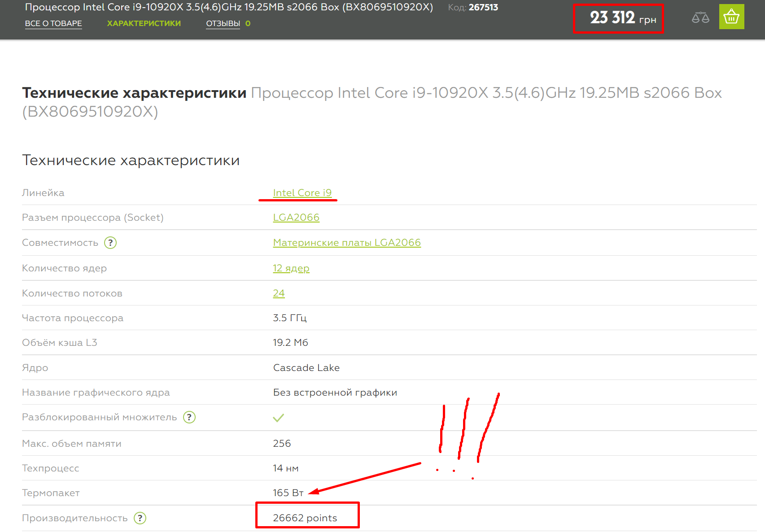Click the Техпроцесс label
Image resolution: width=765 pixels, height=532 pixels.
(51, 468)
